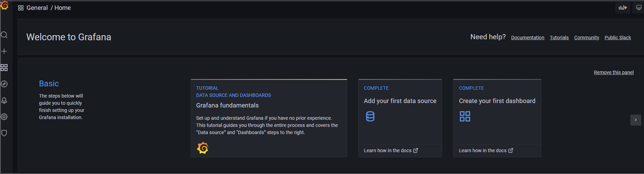Open the Documentation link

[528, 38]
